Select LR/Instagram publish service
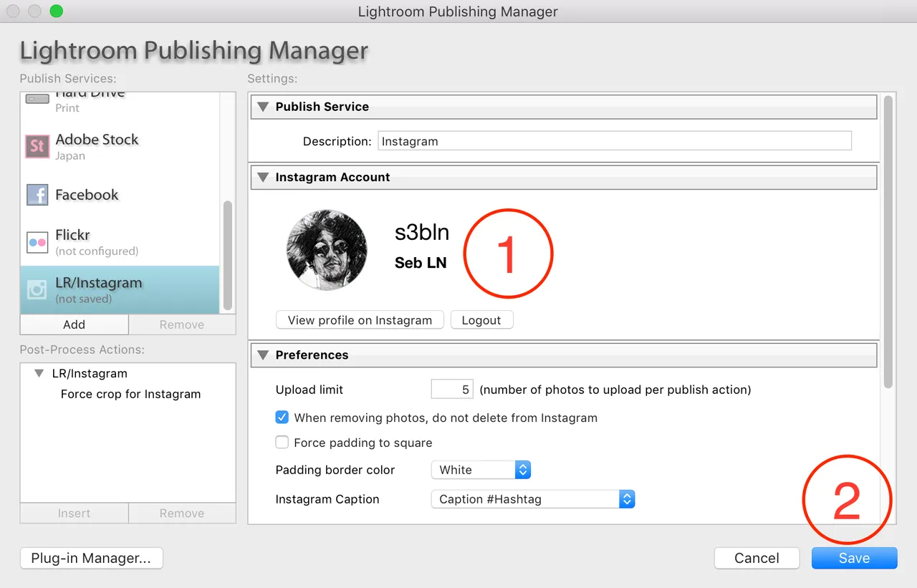 tap(120, 290)
